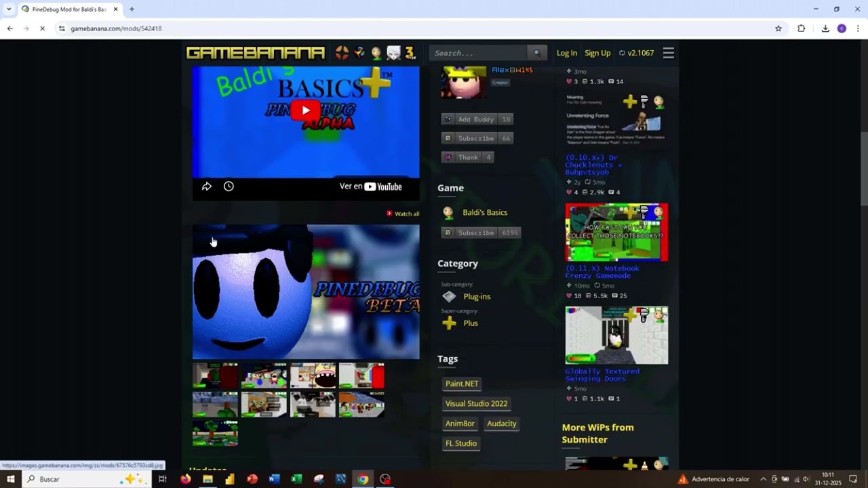Open the GameBanana hamburger menu
Image resolution: width=868 pixels, height=488 pixels.
(668, 53)
